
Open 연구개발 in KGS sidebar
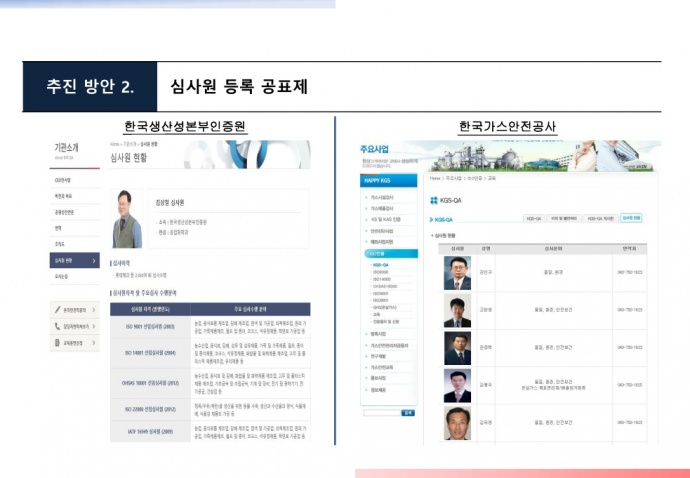click(x=378, y=356)
